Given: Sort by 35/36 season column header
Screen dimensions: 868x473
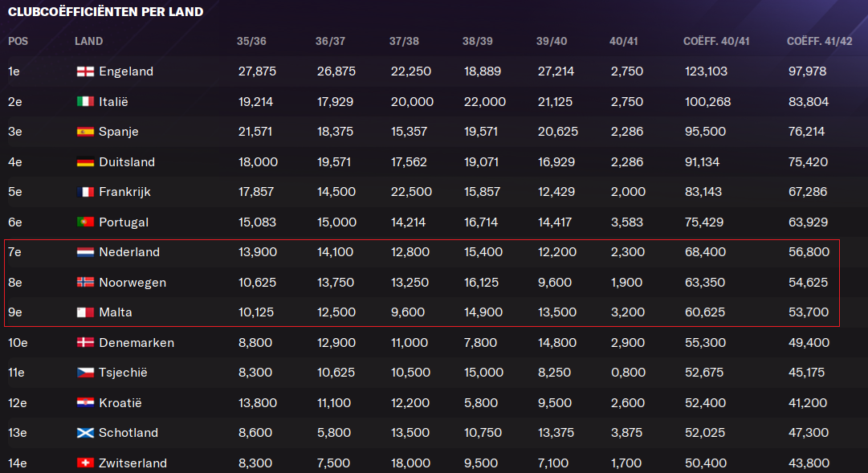Looking at the screenshot, I should (x=251, y=41).
